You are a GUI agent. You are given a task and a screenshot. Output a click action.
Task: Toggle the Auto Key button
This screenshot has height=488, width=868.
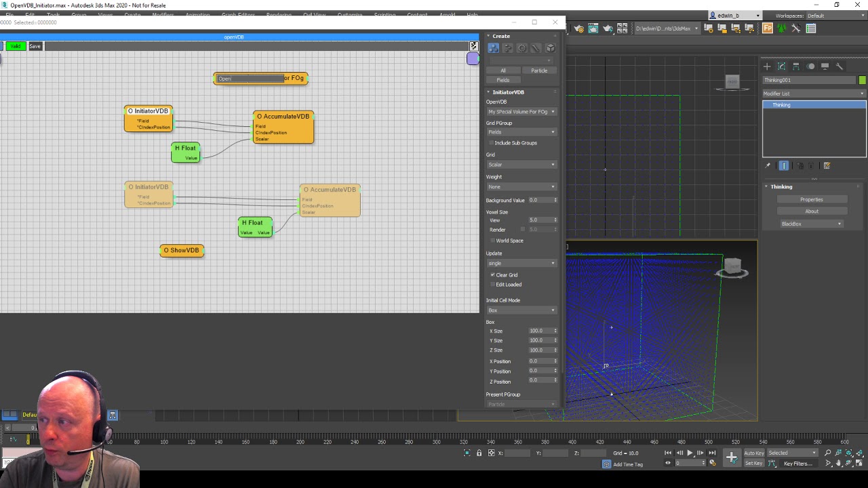(754, 453)
